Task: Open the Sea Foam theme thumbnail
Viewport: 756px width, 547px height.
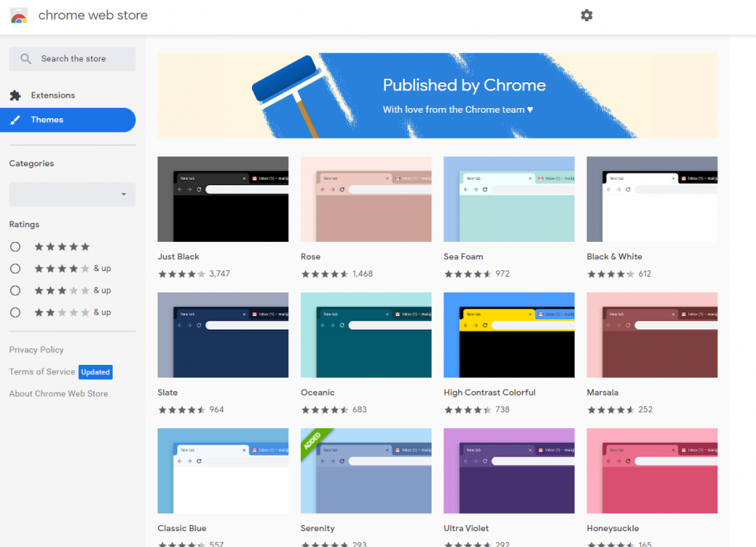Action: (x=509, y=199)
